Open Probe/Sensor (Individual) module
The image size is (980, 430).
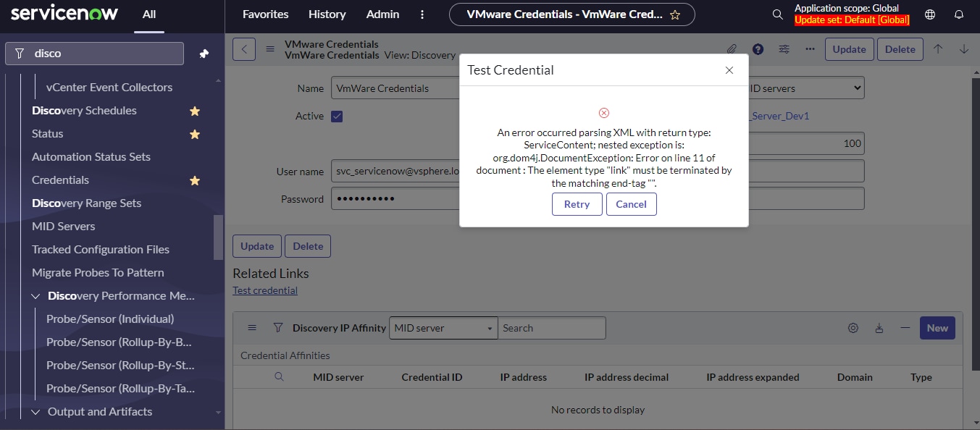110,319
